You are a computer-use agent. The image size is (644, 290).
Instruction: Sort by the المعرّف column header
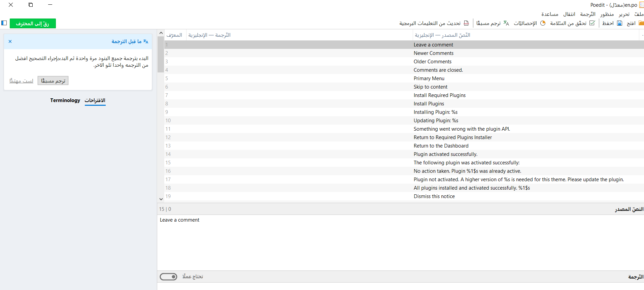point(175,35)
